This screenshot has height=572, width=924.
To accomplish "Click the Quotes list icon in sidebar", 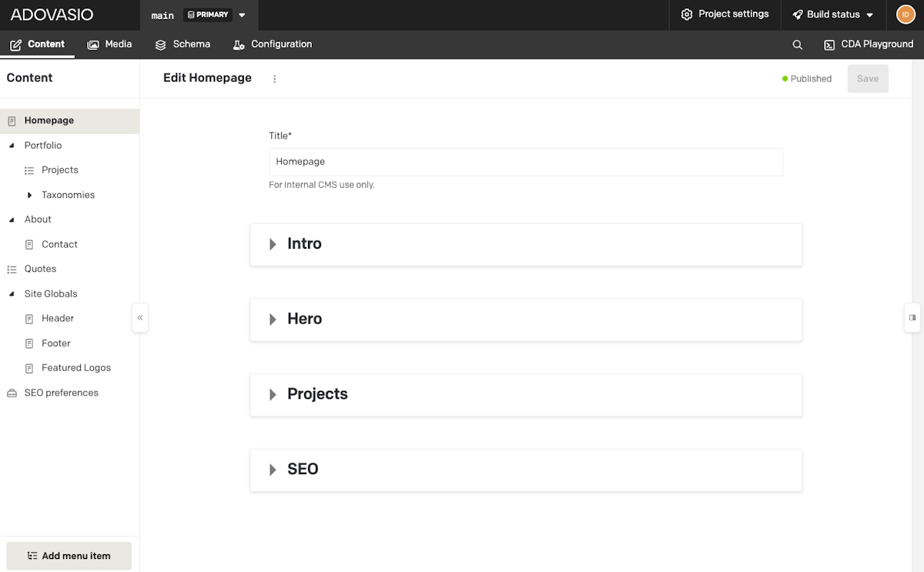I will [12, 269].
